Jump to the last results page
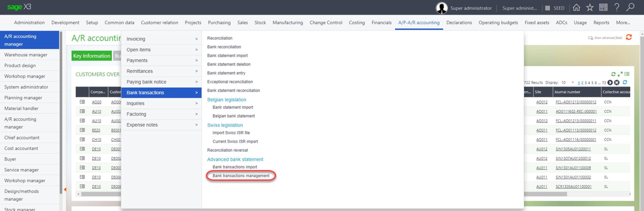Image resolution: width=644 pixels, height=211 pixels. [617, 83]
